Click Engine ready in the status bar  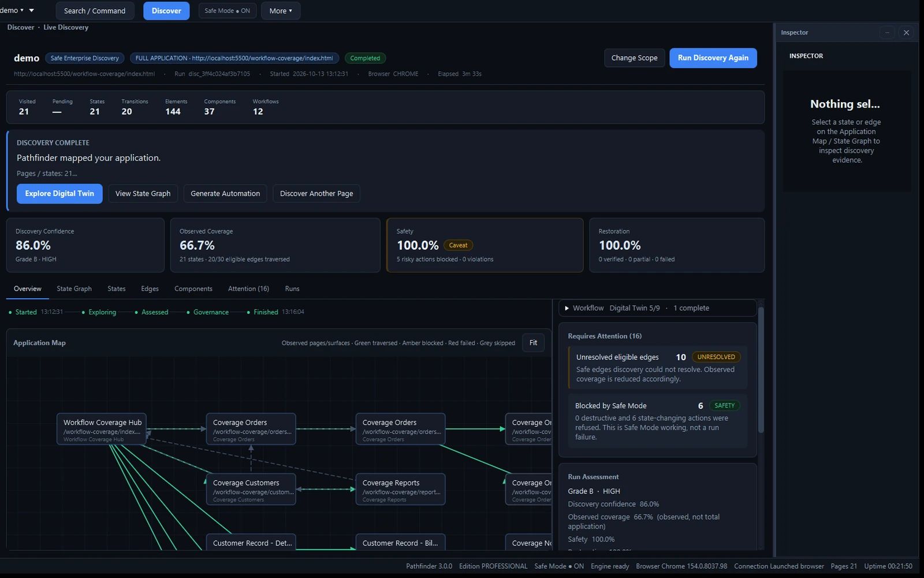[610, 566]
